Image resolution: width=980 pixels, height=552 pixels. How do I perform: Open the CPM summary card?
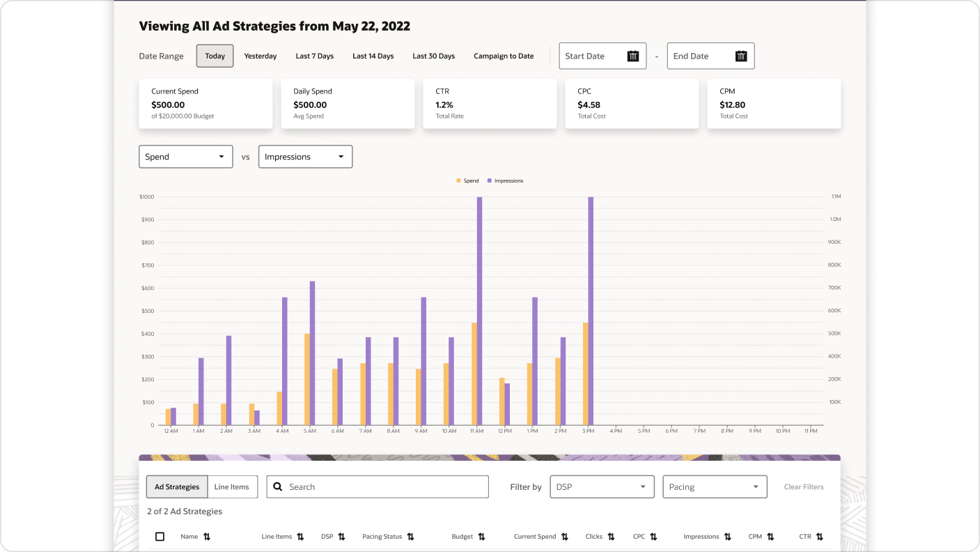774,103
